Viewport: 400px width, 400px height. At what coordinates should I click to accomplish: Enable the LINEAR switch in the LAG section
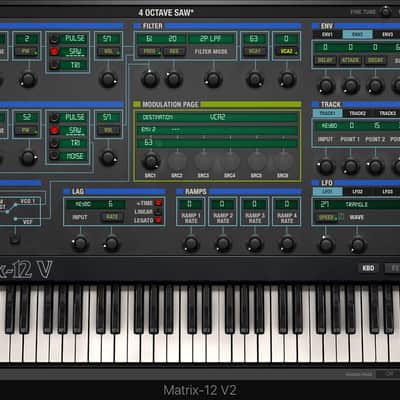click(x=158, y=212)
